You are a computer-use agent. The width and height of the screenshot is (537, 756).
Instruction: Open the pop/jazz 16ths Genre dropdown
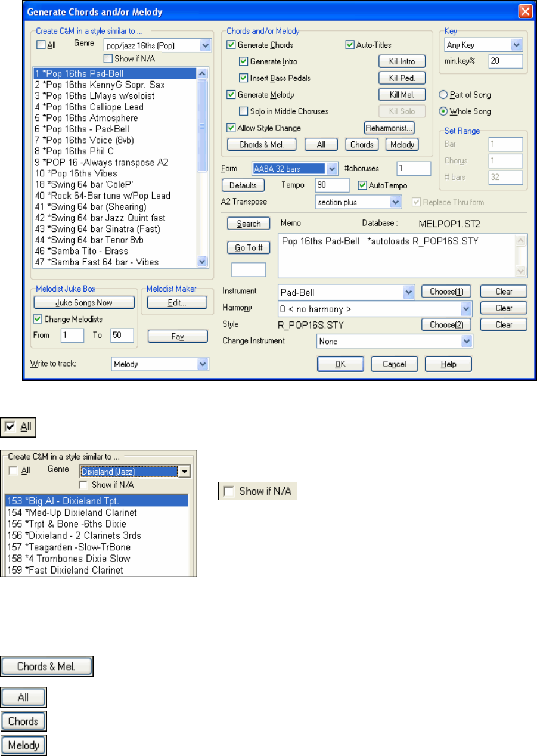(206, 45)
